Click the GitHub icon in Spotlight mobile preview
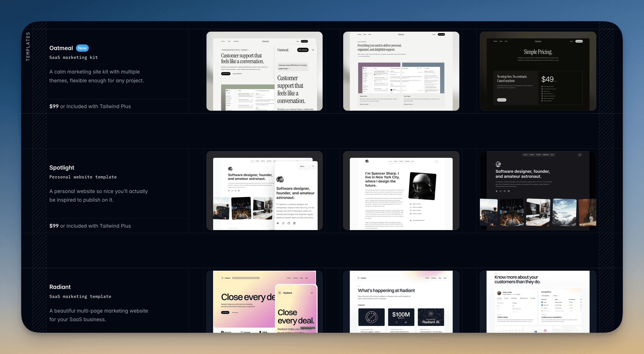 [x=289, y=223]
